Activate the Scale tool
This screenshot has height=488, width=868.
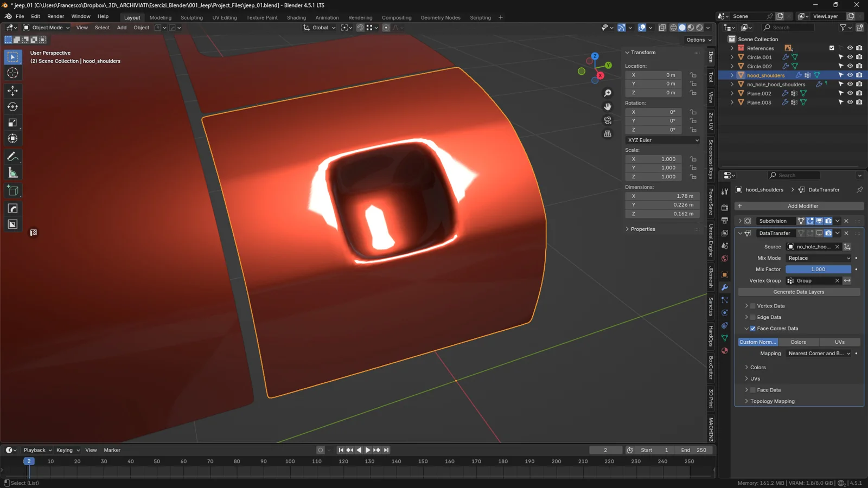[x=13, y=123]
